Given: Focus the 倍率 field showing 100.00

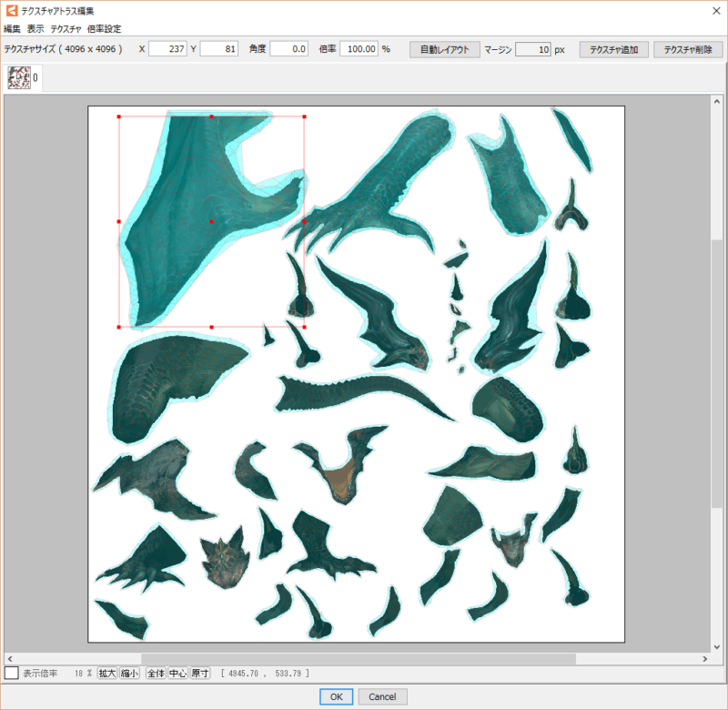Looking at the screenshot, I should click(x=359, y=49).
